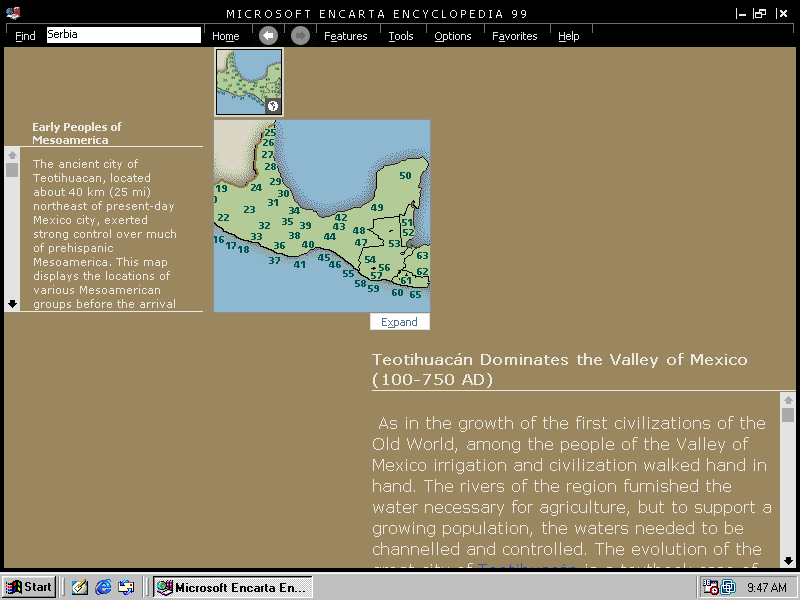Open the Outlook Express quick launch icon

(126, 587)
